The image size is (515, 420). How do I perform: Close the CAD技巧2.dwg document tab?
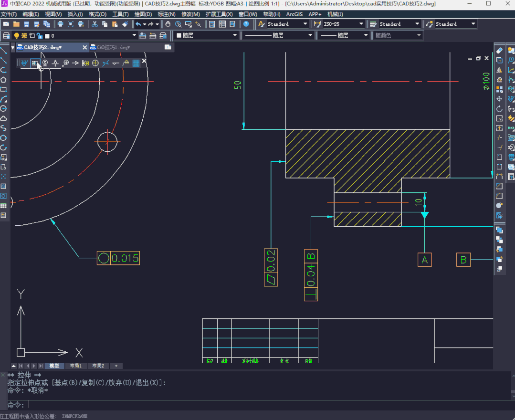[x=85, y=47]
